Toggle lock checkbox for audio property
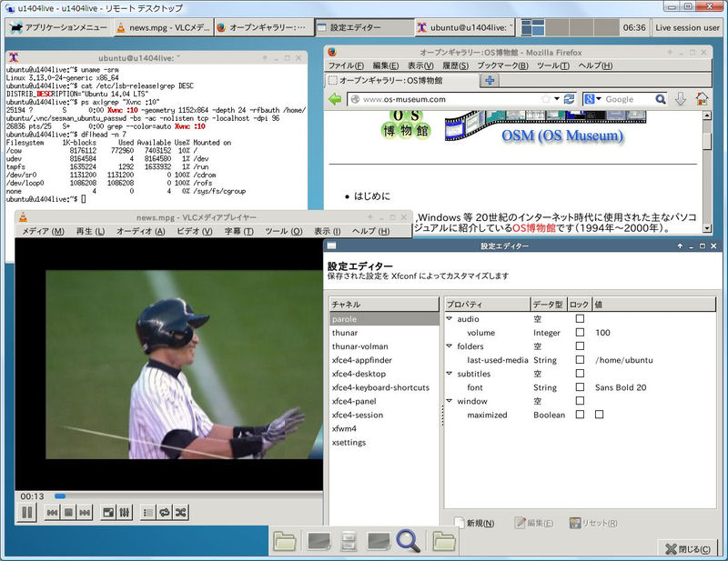 coord(580,319)
